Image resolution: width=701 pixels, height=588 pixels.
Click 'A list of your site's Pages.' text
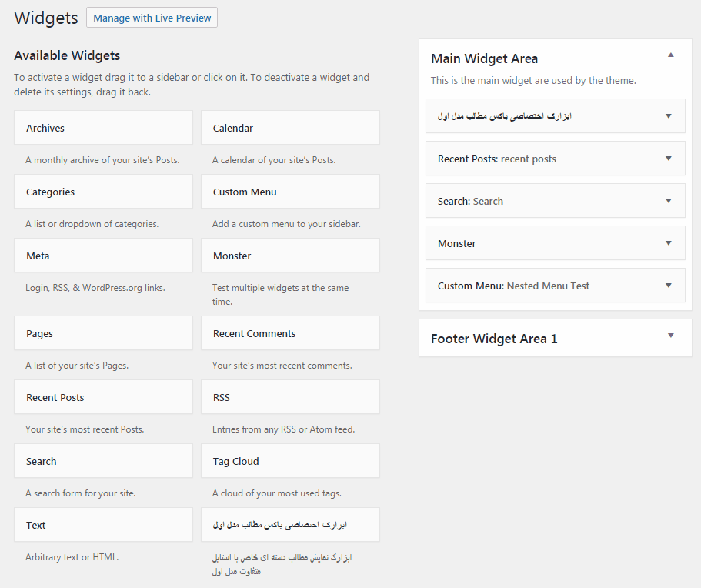(77, 366)
